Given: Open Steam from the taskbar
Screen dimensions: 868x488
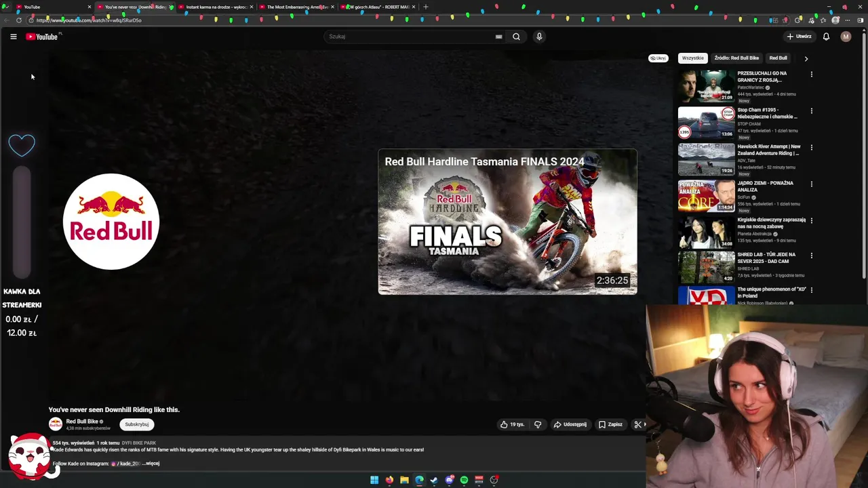Looking at the screenshot, I should (434, 480).
